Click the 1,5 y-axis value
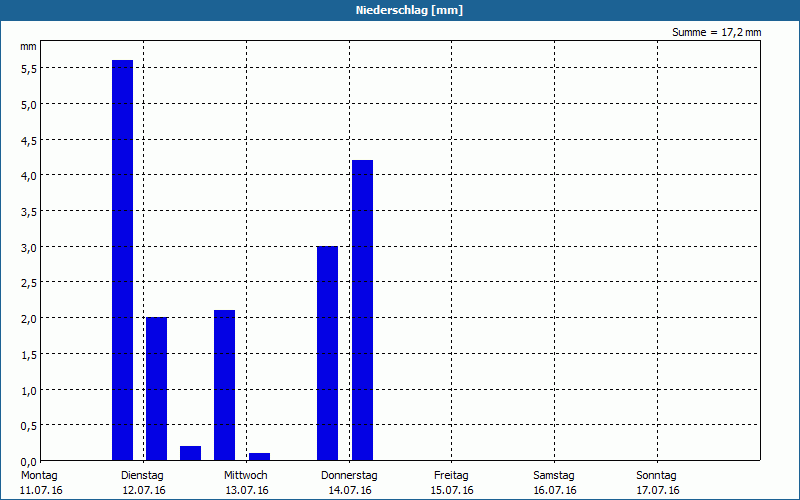Image resolution: width=800 pixels, height=500 pixels. click(x=29, y=355)
